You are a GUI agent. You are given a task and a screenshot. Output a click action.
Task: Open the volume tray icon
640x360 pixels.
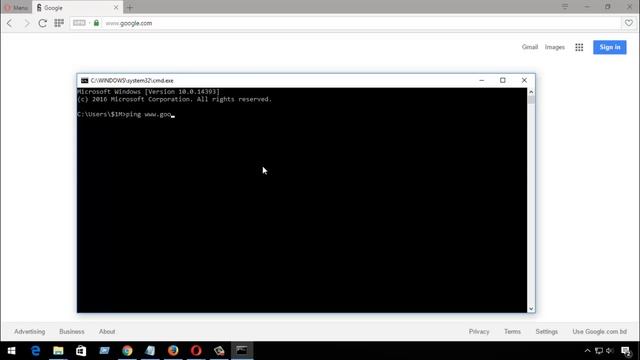(610, 351)
